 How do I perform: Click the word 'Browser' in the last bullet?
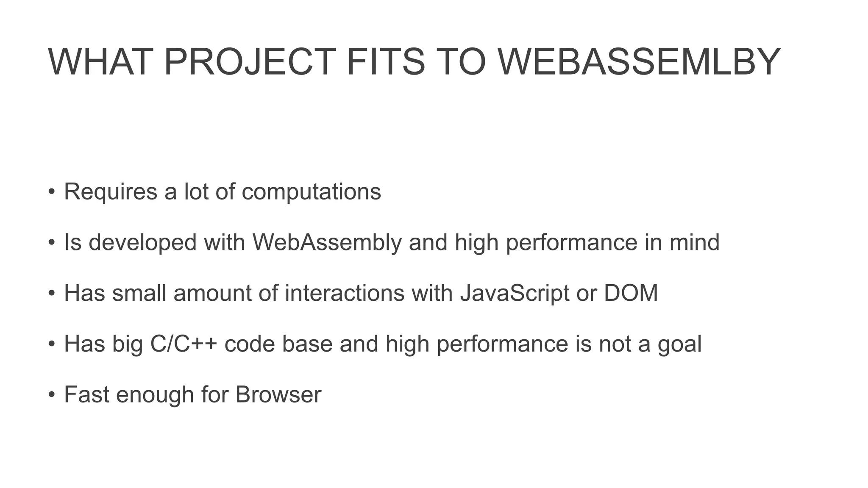click(278, 394)
